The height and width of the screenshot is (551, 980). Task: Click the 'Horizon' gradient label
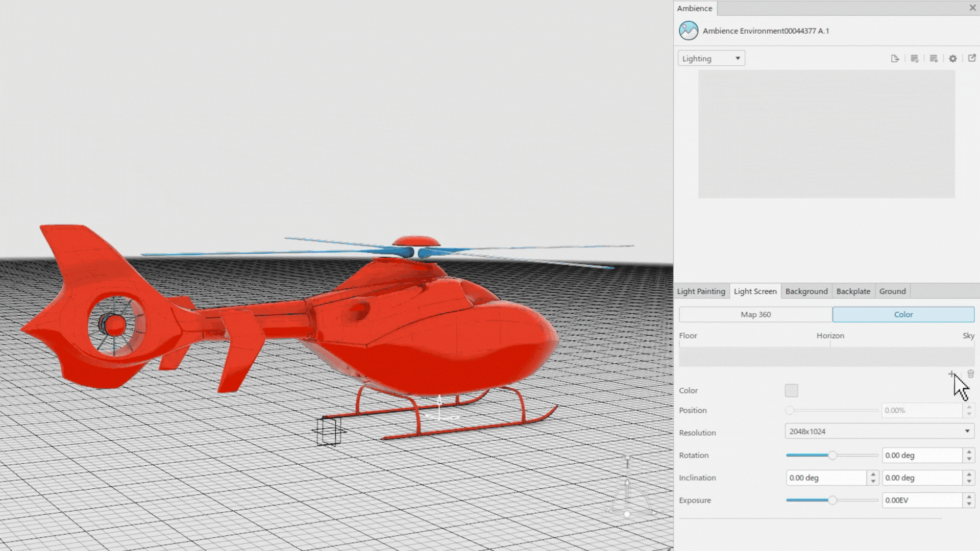coord(830,336)
